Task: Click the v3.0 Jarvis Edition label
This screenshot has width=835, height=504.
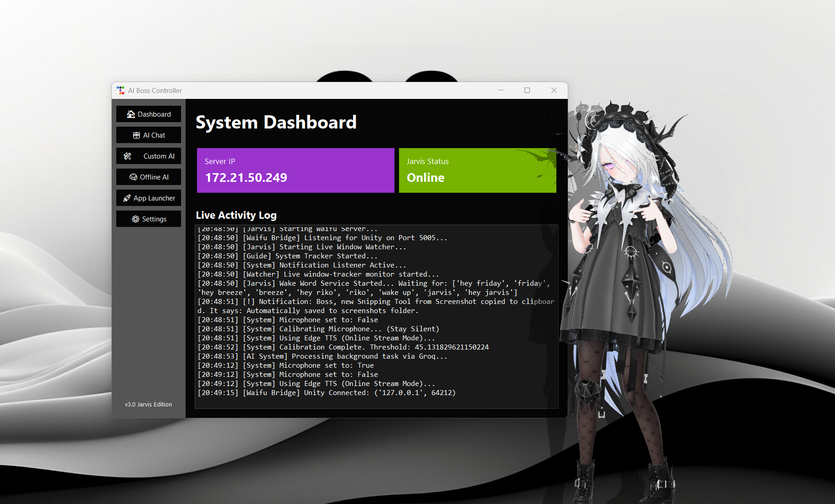Action: pos(148,405)
